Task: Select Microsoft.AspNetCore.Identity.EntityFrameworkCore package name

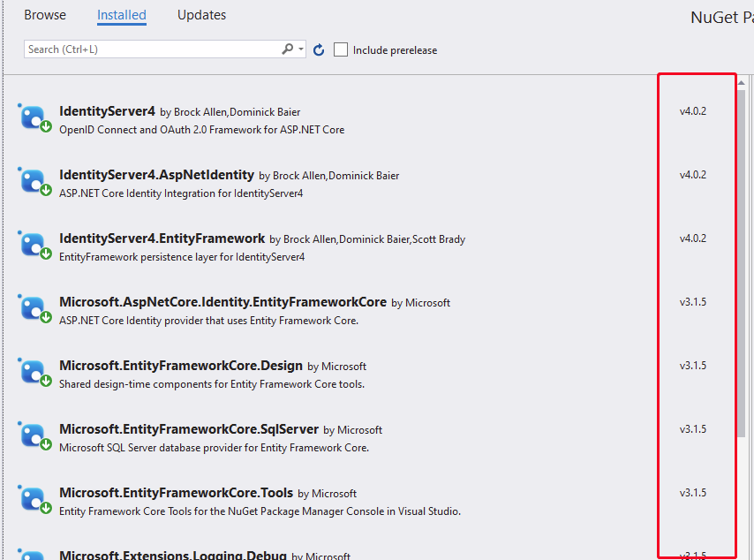Action: (222, 302)
